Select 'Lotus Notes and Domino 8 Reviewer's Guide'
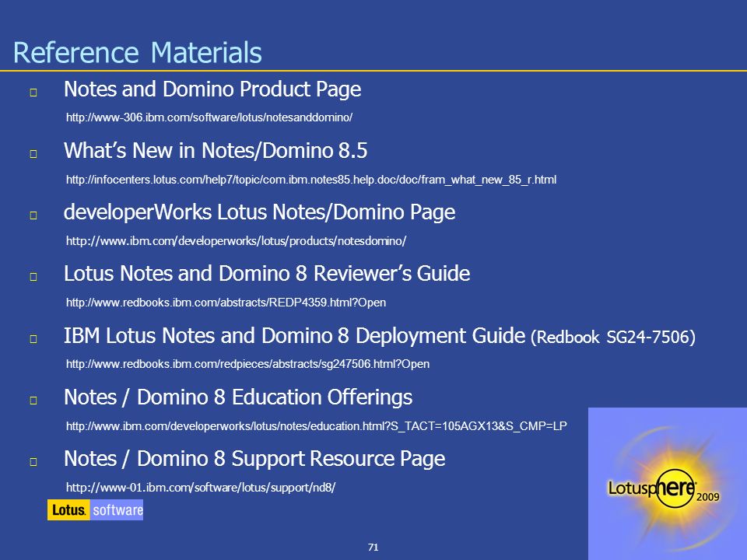Image resolution: width=747 pixels, height=560 pixels. [267, 274]
